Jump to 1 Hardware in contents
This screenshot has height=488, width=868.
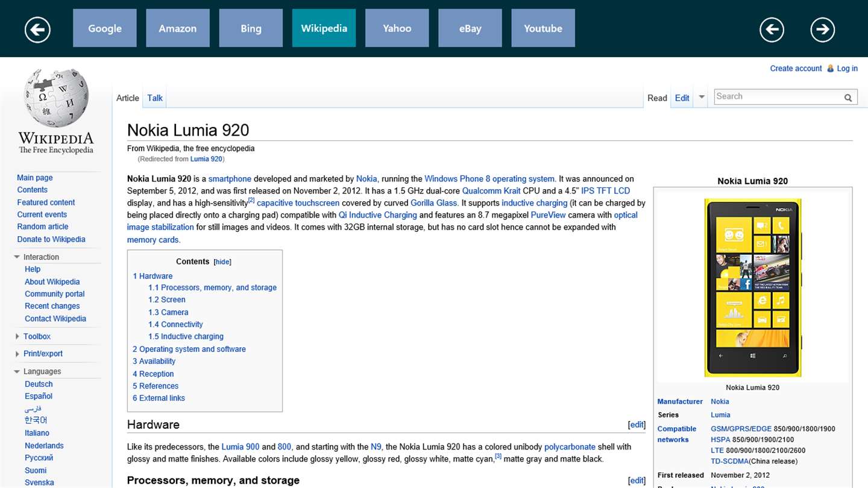[153, 276]
